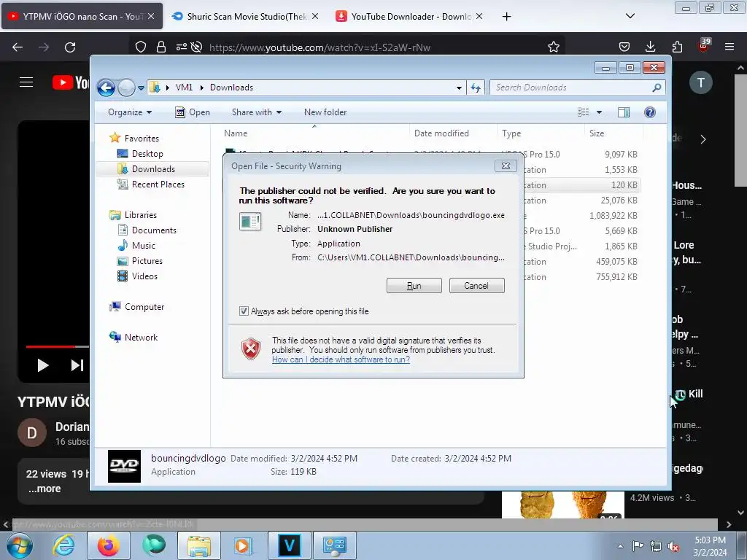
Task: Open YouTube guide hamburger menu
Action: [26, 82]
